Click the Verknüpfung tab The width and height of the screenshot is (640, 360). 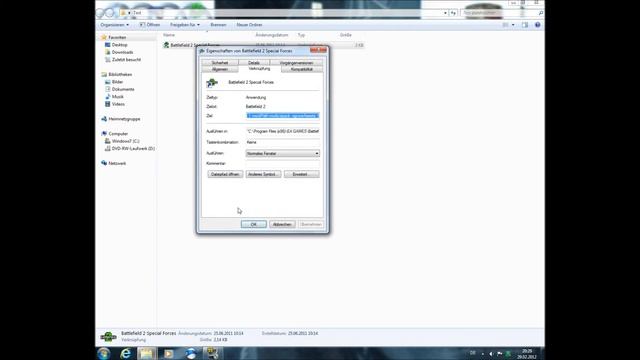[x=259, y=69]
